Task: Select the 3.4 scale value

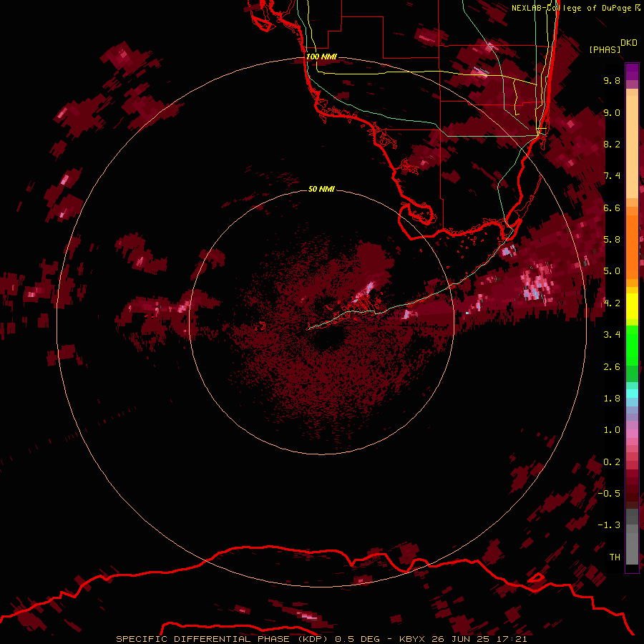Action: pos(612,335)
